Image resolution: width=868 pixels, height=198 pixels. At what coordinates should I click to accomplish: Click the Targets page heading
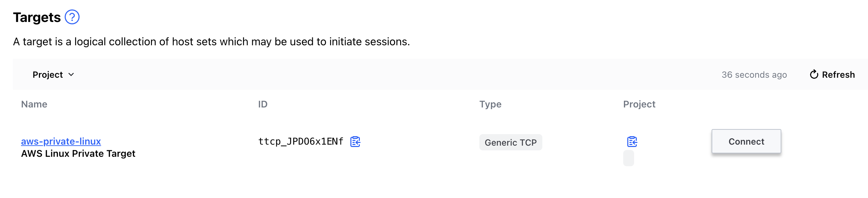[x=37, y=18]
